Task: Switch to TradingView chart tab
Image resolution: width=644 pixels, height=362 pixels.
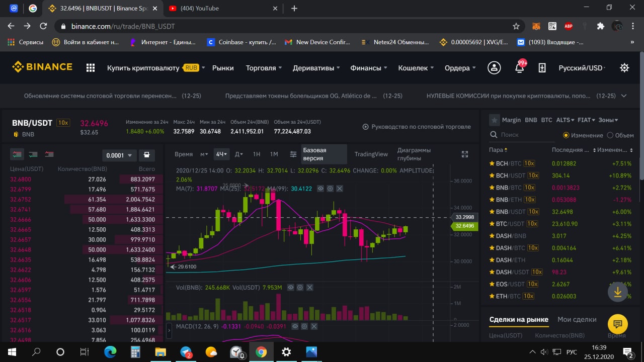Action: pos(371,154)
